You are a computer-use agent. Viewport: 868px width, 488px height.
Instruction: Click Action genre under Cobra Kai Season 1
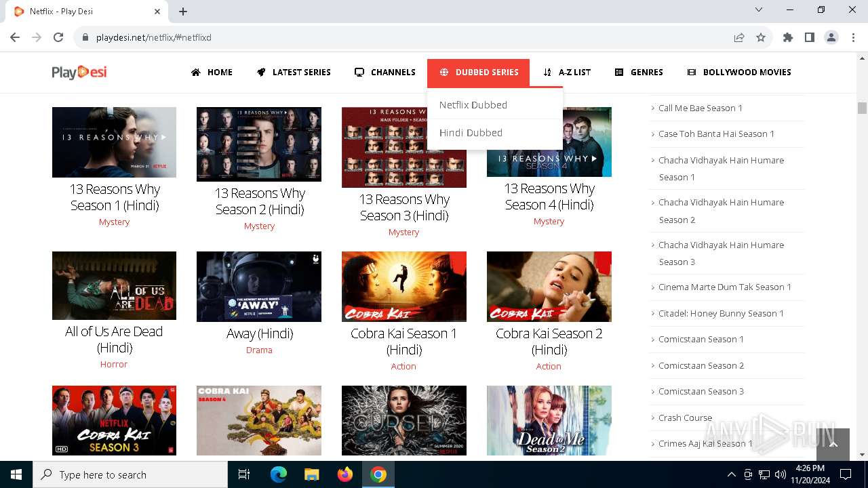403,366
